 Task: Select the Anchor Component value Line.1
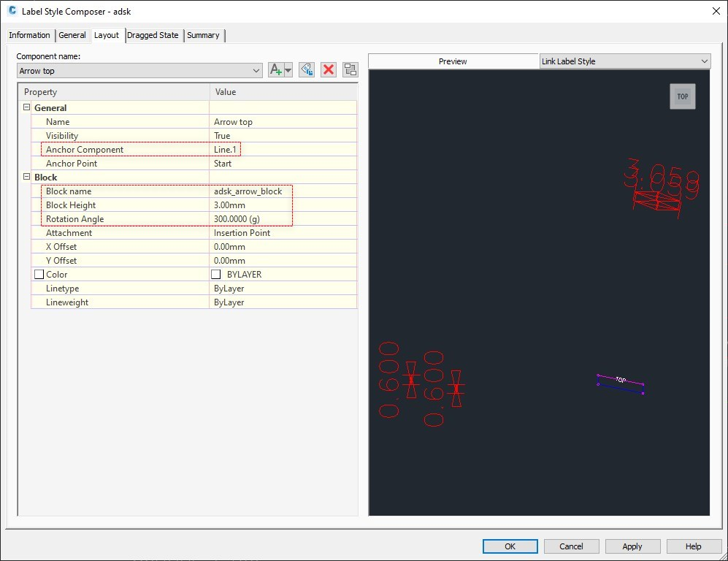(226, 149)
